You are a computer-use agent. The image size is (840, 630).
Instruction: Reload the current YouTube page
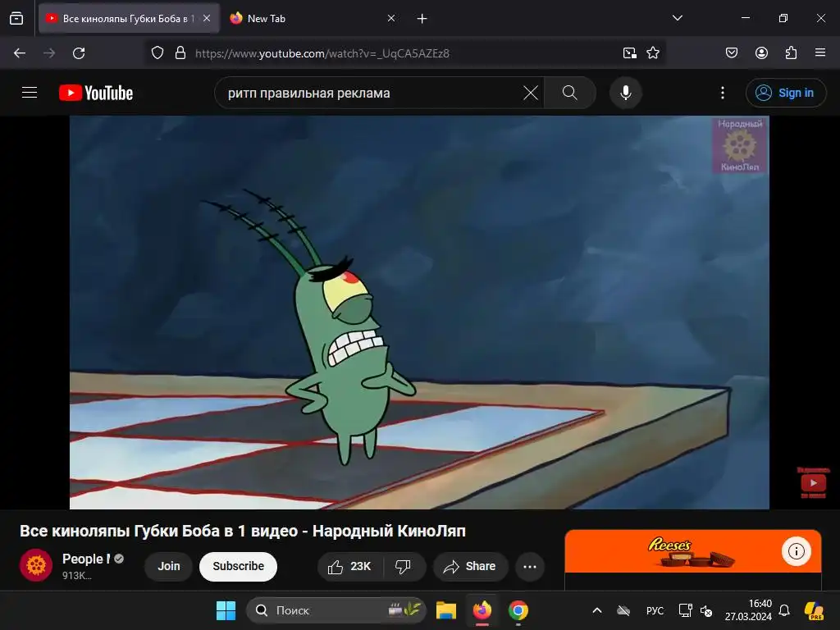(79, 53)
